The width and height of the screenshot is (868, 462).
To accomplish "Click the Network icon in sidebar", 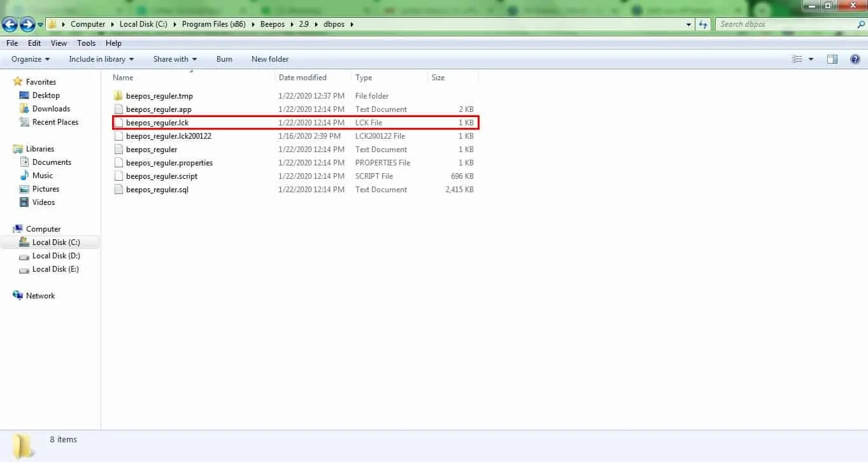I will (18, 296).
